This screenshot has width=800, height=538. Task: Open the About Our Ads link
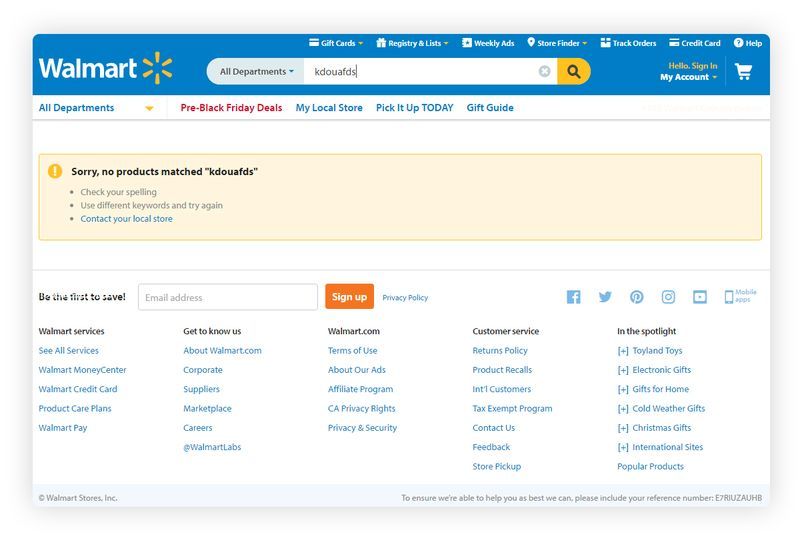pyautogui.click(x=357, y=370)
